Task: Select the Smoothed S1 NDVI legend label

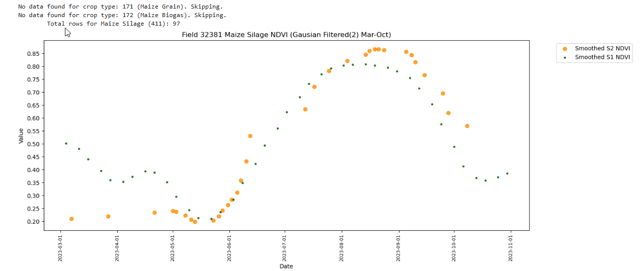Action: point(602,57)
